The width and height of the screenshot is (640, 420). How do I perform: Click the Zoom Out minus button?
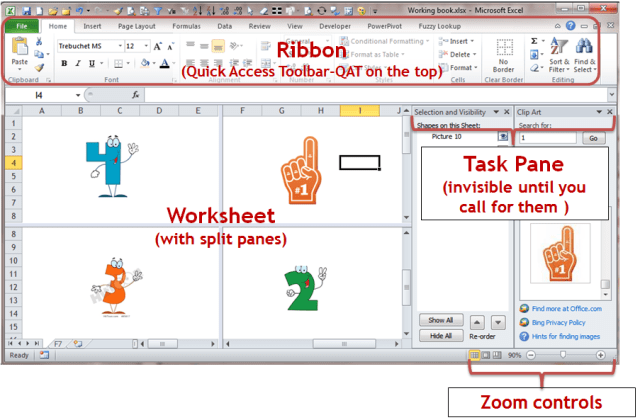pos(531,355)
